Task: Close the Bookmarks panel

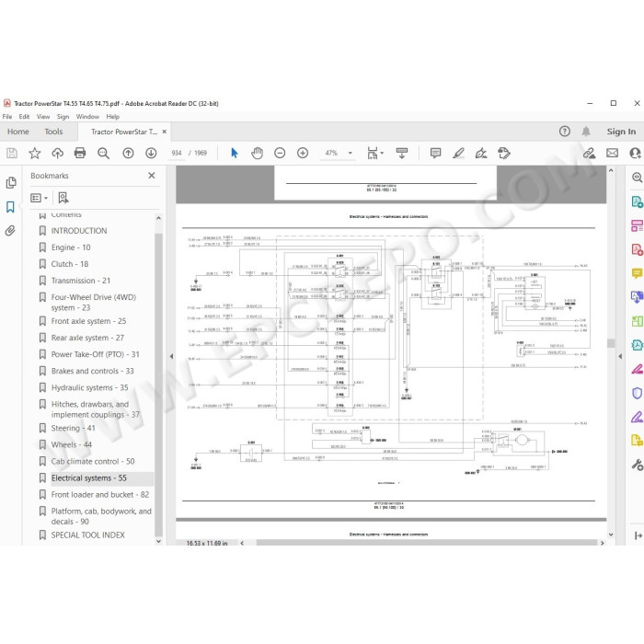Action: (x=152, y=176)
